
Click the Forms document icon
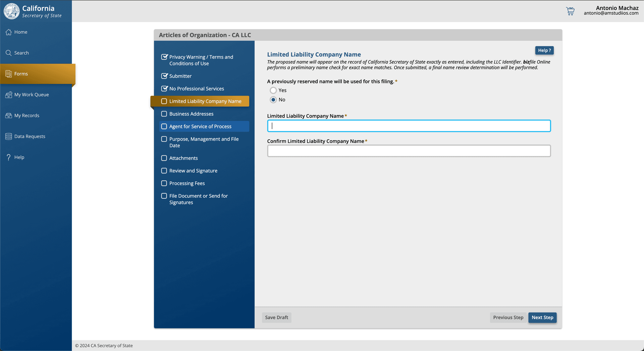click(x=9, y=74)
